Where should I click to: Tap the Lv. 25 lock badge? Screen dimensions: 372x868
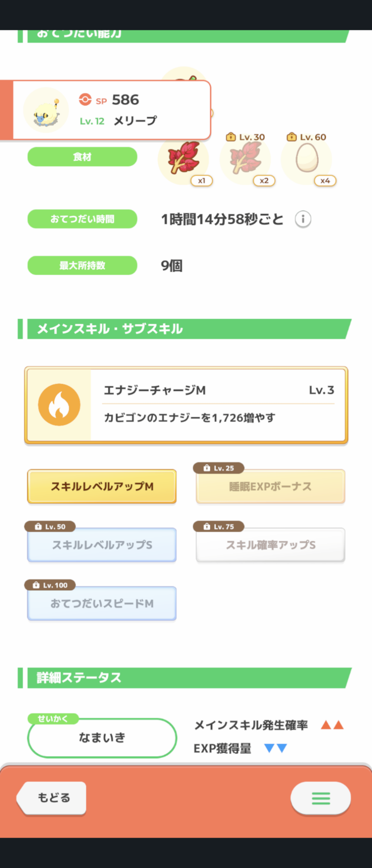[219, 468]
